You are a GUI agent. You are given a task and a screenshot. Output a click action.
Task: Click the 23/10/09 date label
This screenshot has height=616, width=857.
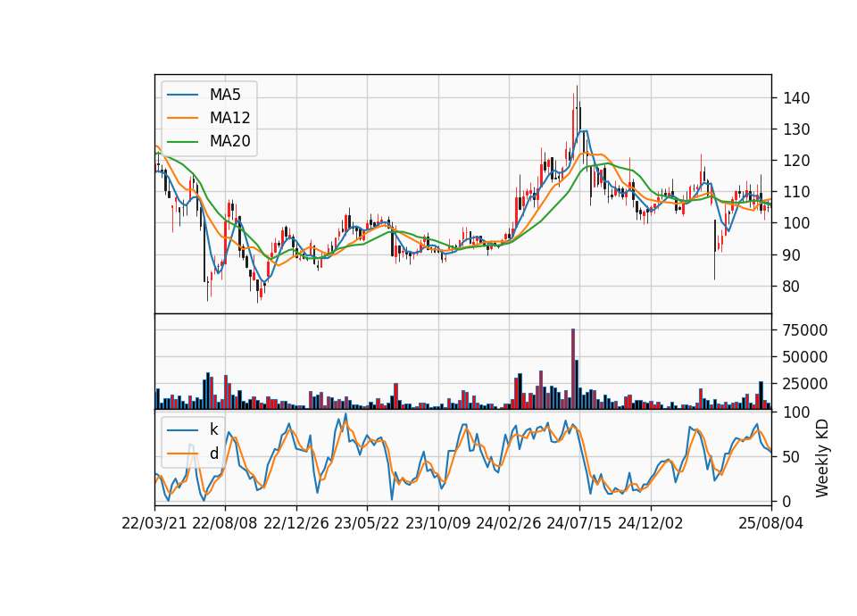pyautogui.click(x=437, y=523)
